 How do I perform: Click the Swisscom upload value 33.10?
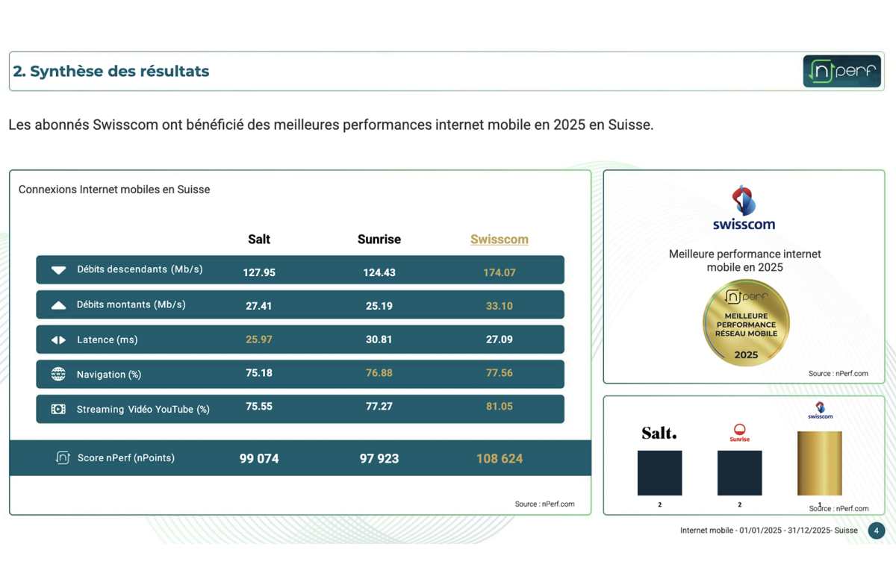coord(500,306)
